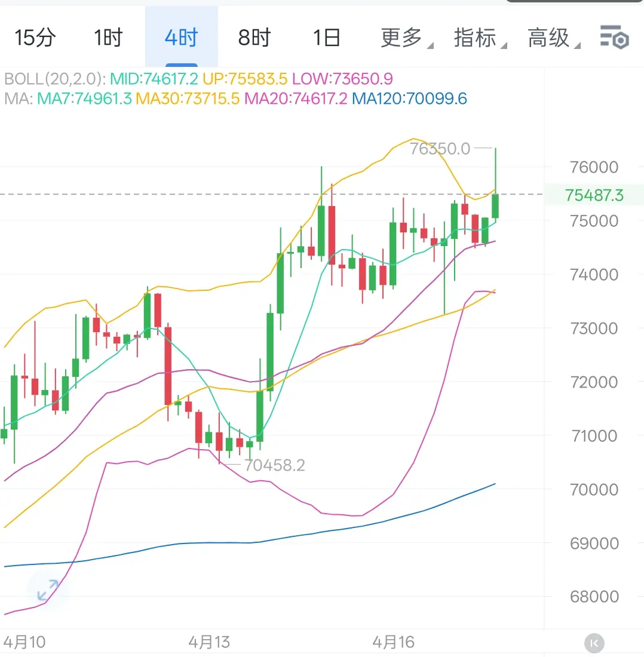Open the 指标 indicators dropdown
644x657 pixels.
[480, 38]
